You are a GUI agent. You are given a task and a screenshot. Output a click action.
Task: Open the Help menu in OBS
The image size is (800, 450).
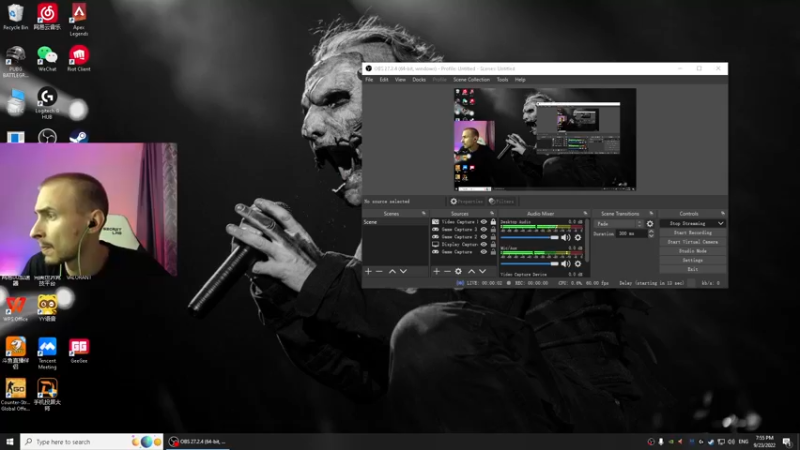click(520, 80)
